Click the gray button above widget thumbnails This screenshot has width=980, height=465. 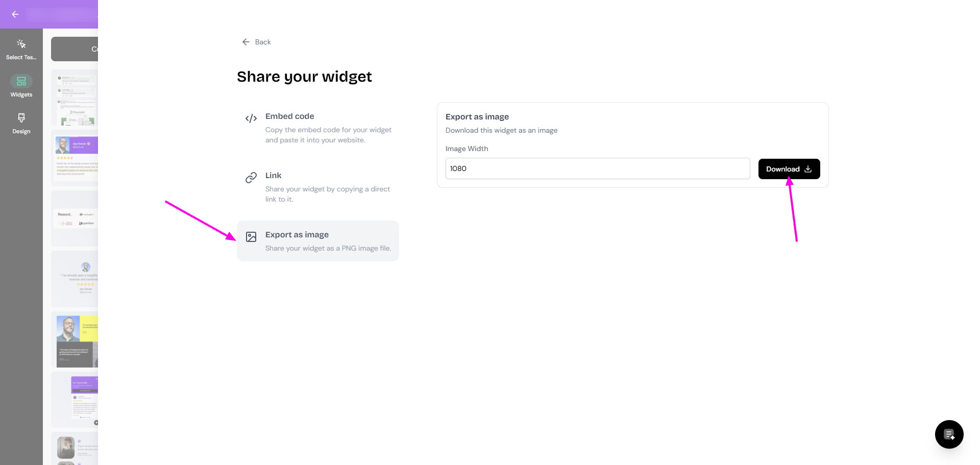[x=75, y=49]
